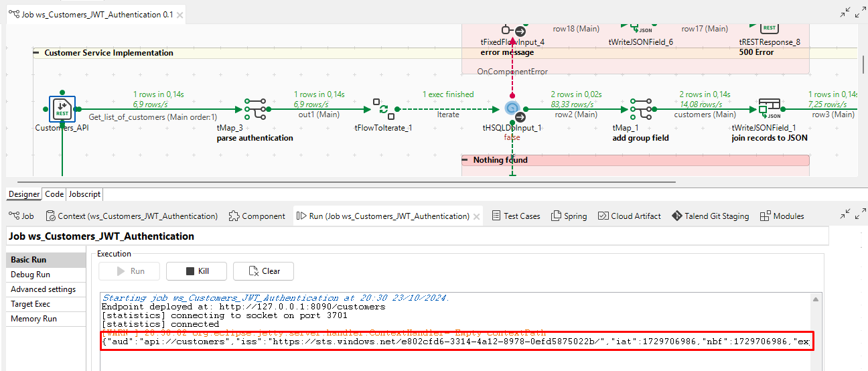Select Debug Run option
Screen dimensions: 868x371
tap(46, 275)
